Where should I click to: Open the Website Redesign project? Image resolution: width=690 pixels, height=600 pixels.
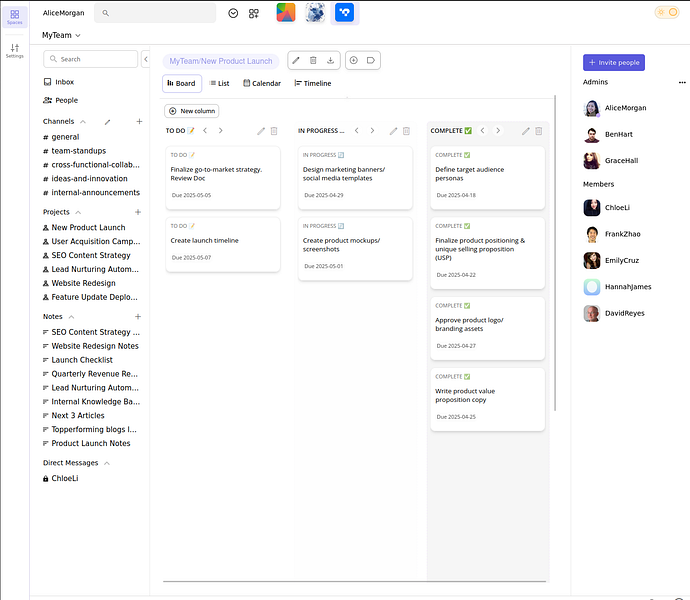(x=79, y=283)
